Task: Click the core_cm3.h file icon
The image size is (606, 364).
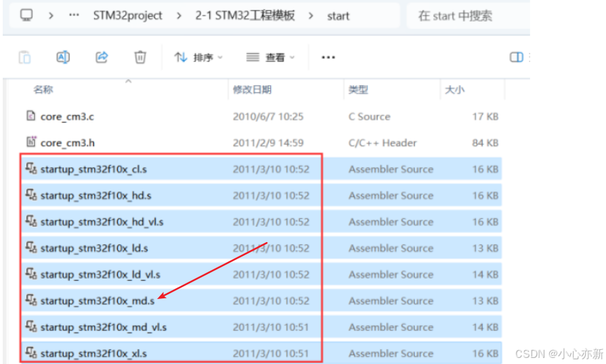Action: tap(31, 141)
